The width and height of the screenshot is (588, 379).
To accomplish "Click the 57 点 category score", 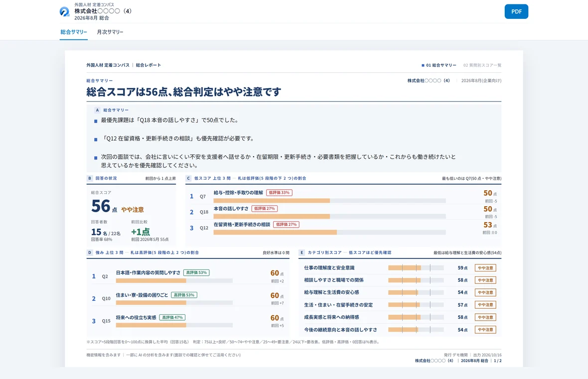I will tap(462, 305).
